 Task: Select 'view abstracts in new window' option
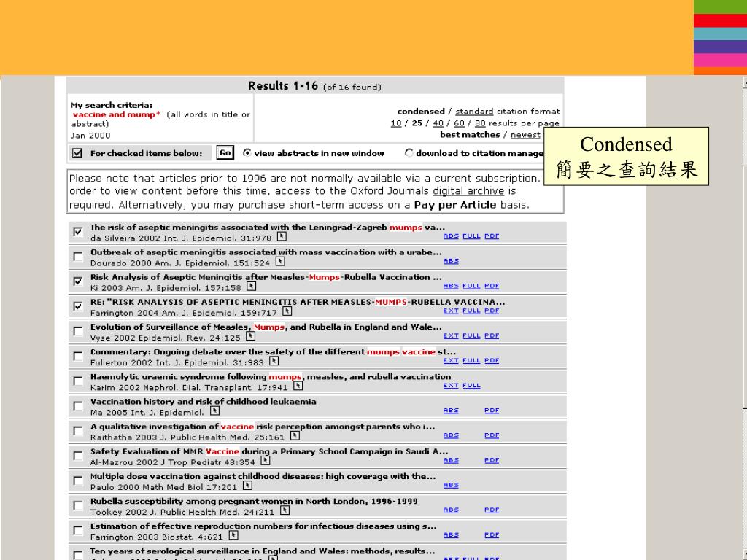(247, 153)
